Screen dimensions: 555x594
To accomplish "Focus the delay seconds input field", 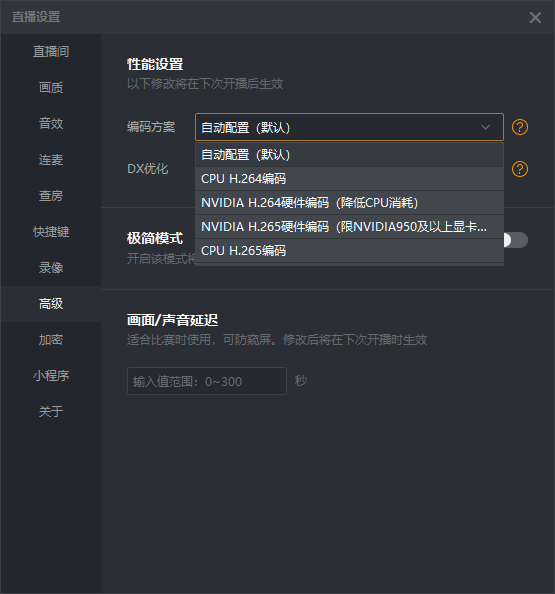I will point(207,381).
